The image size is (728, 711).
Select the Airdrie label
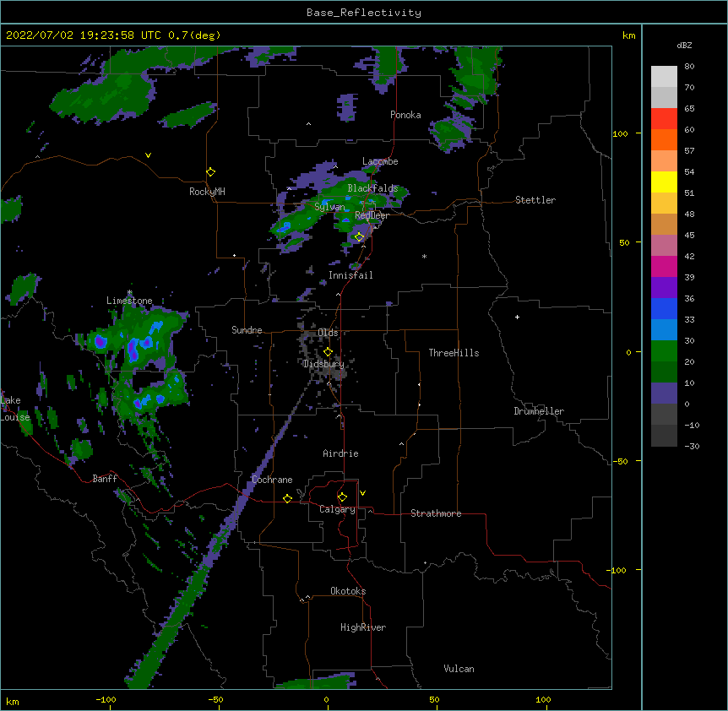point(340,453)
